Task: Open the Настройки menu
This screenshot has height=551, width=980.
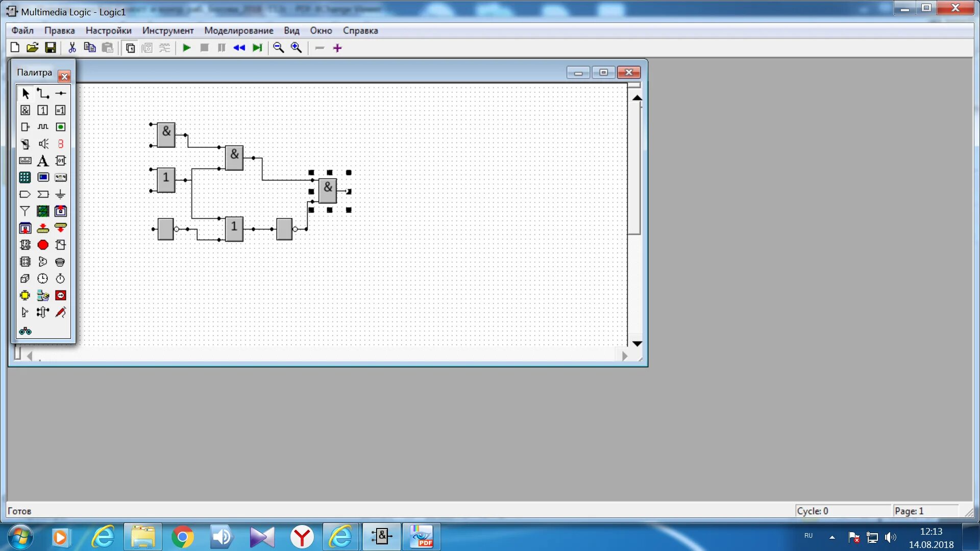Action: tap(108, 31)
